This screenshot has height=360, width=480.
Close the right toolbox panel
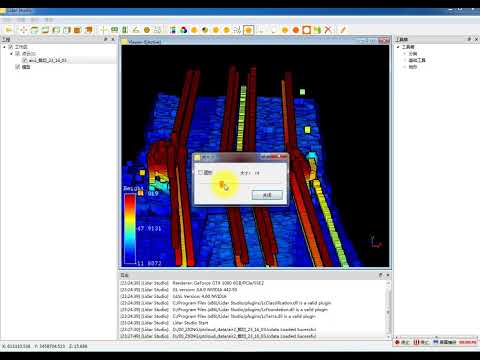[476, 39]
